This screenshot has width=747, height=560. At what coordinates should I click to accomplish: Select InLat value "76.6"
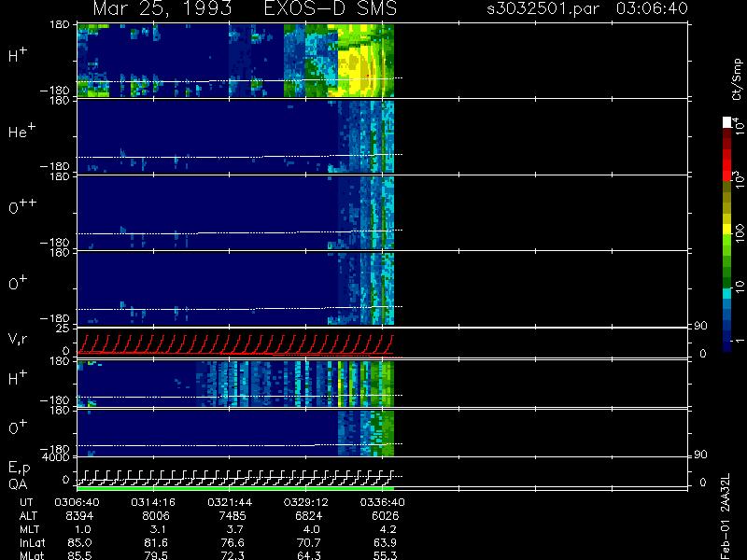[x=233, y=542]
